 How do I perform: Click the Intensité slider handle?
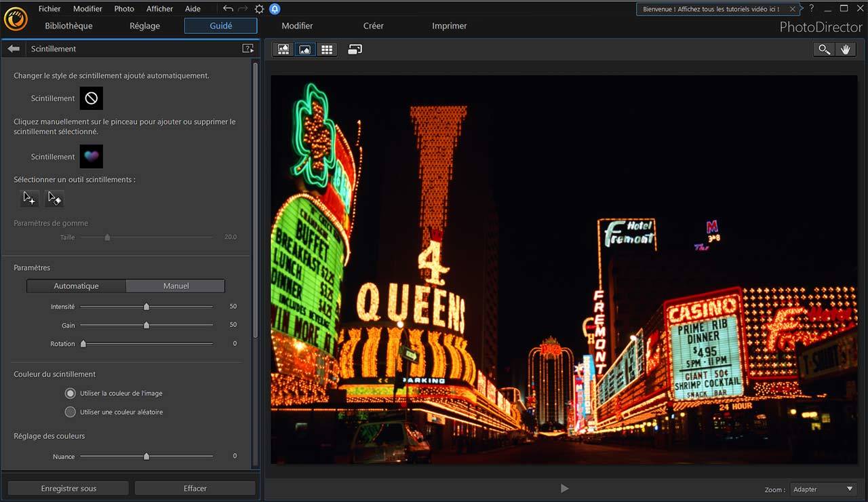click(x=146, y=307)
